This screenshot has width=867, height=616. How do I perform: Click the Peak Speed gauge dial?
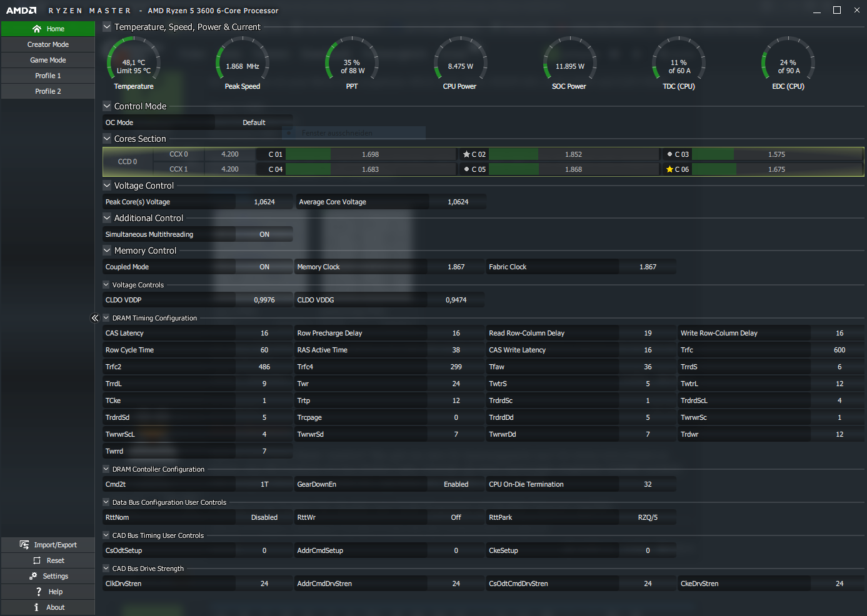pos(243,59)
